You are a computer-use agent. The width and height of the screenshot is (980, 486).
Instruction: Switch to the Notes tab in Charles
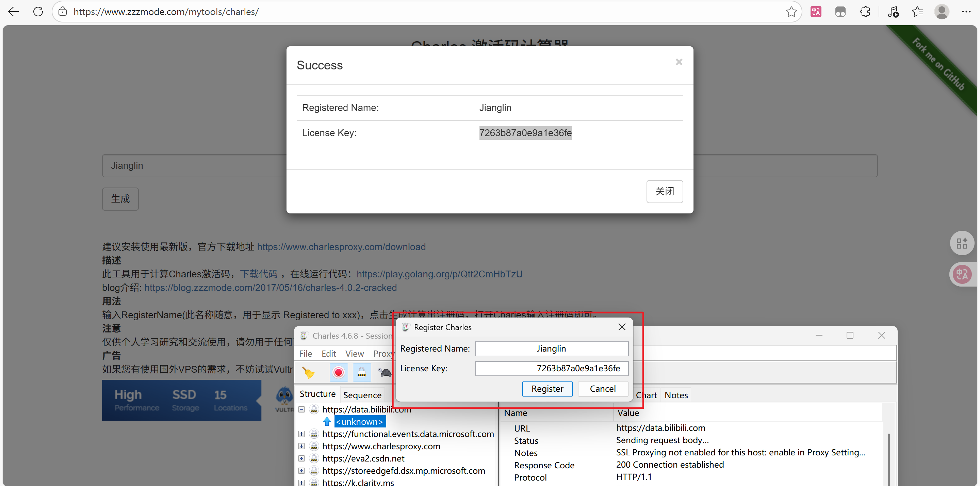[676, 395]
